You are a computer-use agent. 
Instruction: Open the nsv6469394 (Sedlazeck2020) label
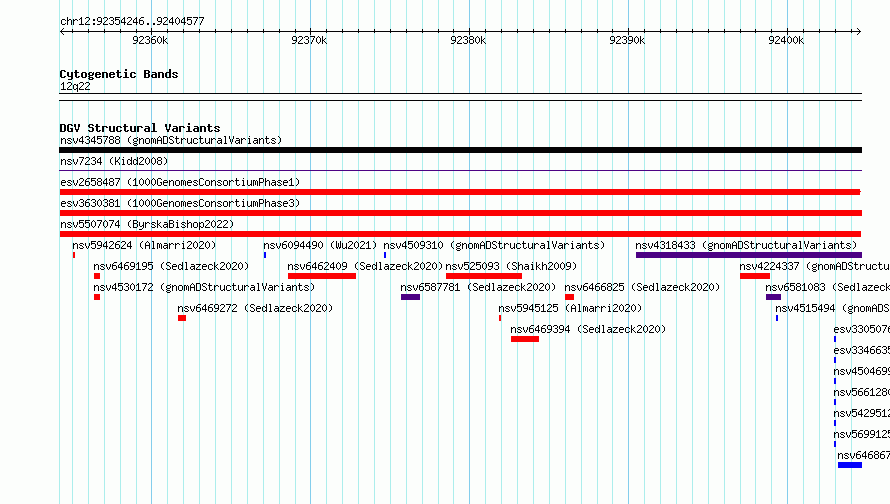coord(588,329)
